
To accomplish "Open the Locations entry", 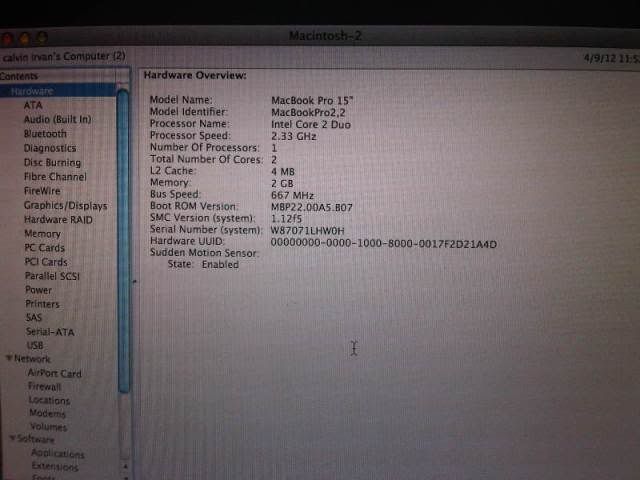I will coord(49,400).
